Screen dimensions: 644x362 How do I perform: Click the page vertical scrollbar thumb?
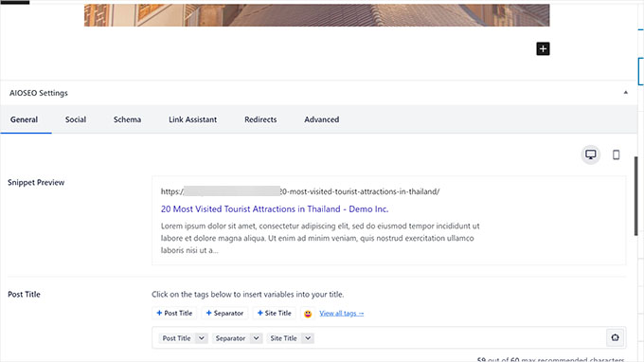pyautogui.click(x=635, y=195)
